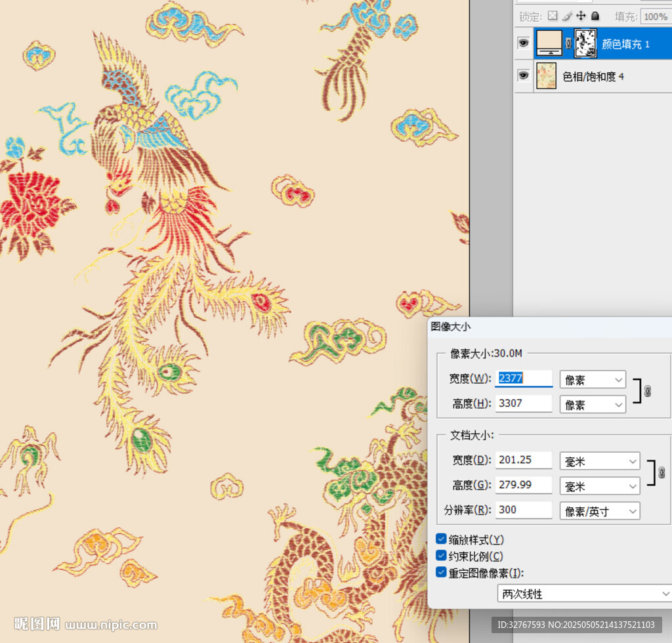
Task: Select the 色相/饱和度 4 layer by name
Action: tap(593, 77)
